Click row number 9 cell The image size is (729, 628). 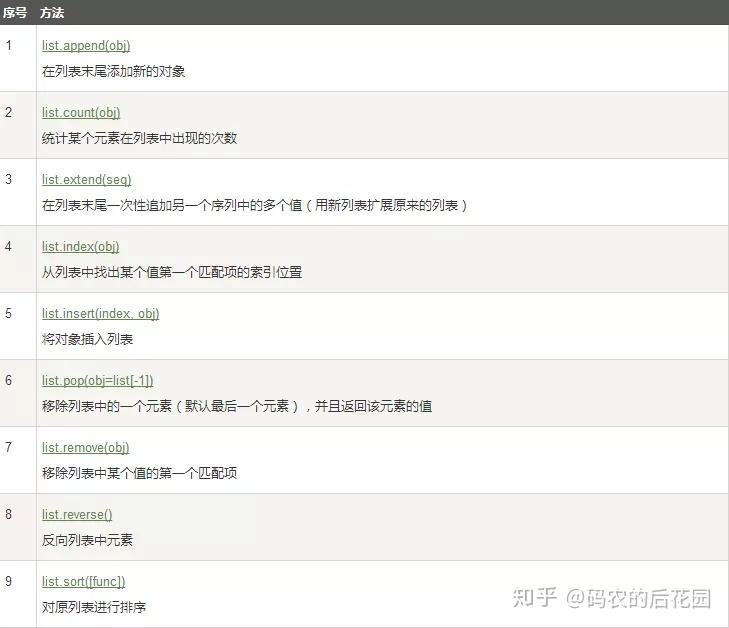tap(18, 594)
